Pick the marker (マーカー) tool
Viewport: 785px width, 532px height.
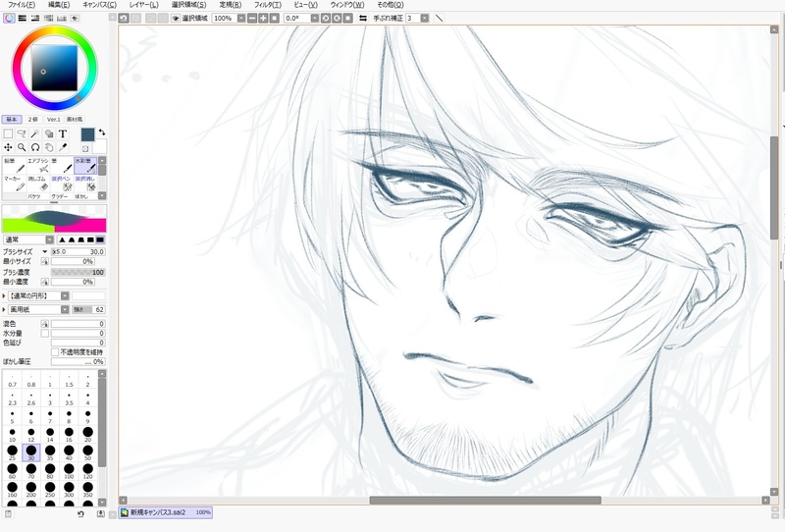click(14, 184)
